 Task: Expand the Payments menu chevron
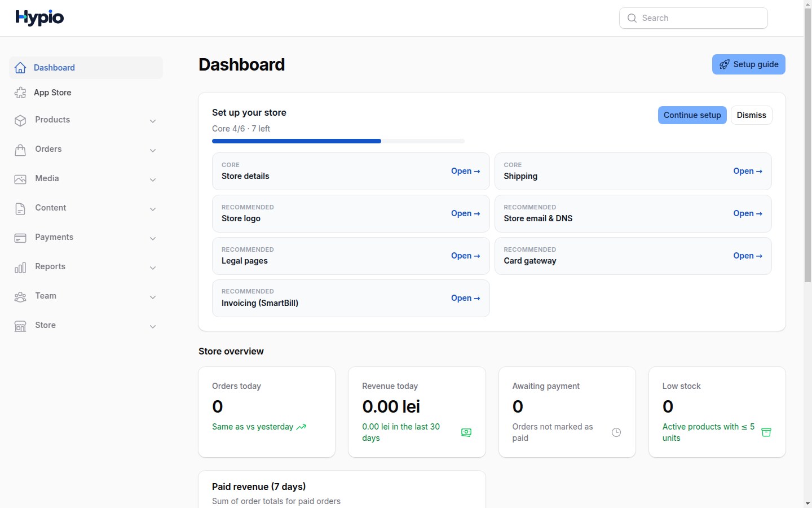(153, 238)
